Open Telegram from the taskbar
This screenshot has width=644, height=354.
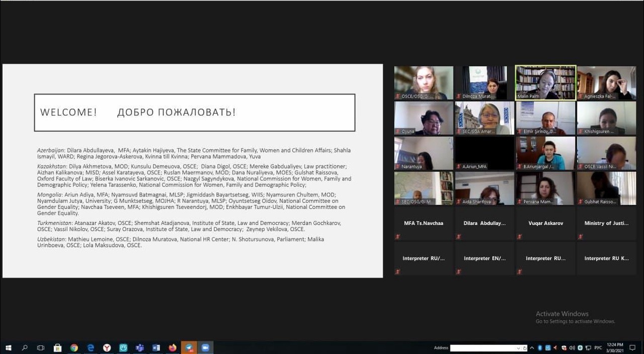(x=189, y=347)
